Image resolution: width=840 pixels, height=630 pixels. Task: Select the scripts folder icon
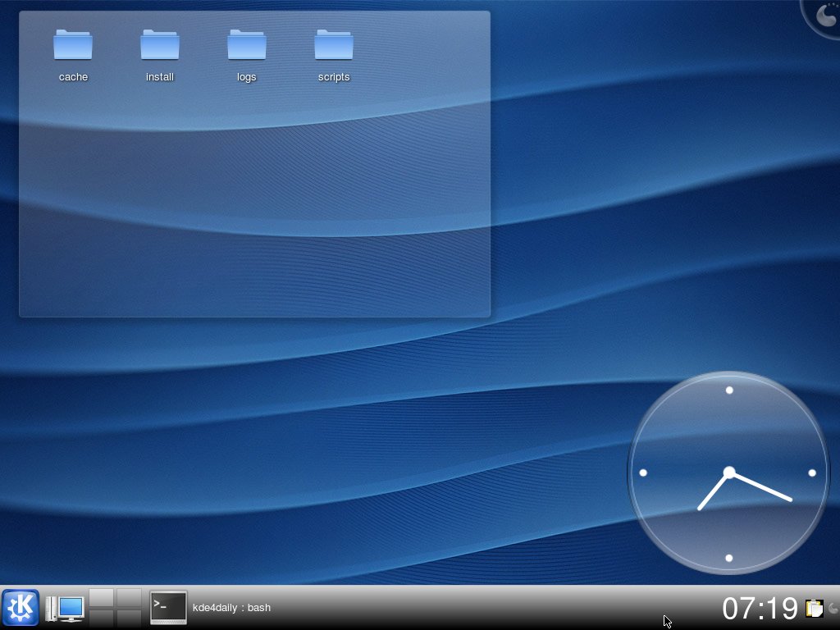click(333, 44)
